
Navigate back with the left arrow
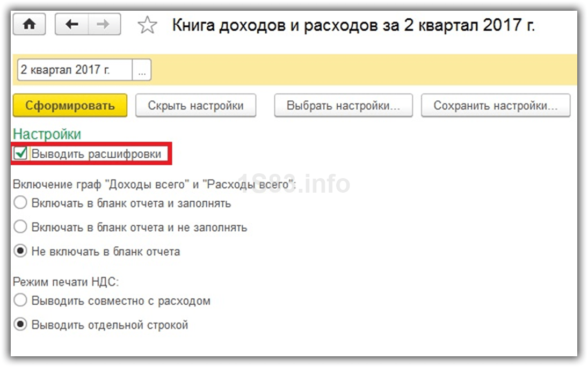click(x=71, y=25)
